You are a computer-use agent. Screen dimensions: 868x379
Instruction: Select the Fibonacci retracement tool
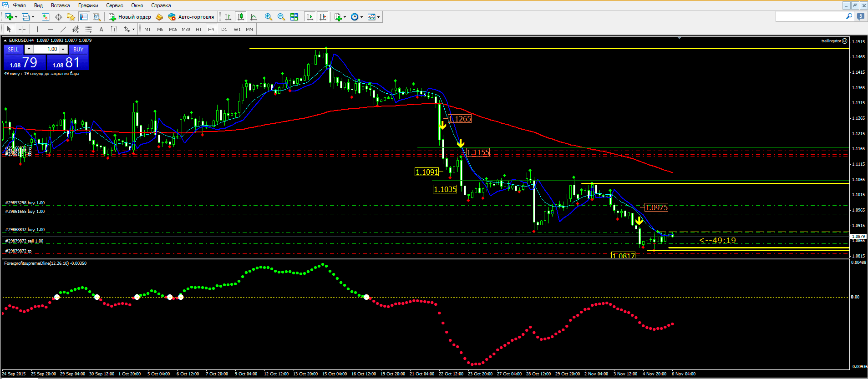tap(88, 29)
